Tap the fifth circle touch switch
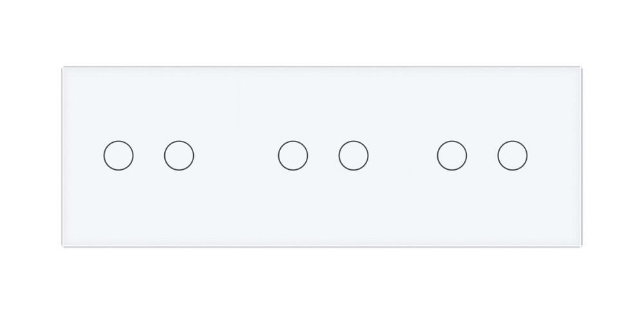 (x=451, y=156)
